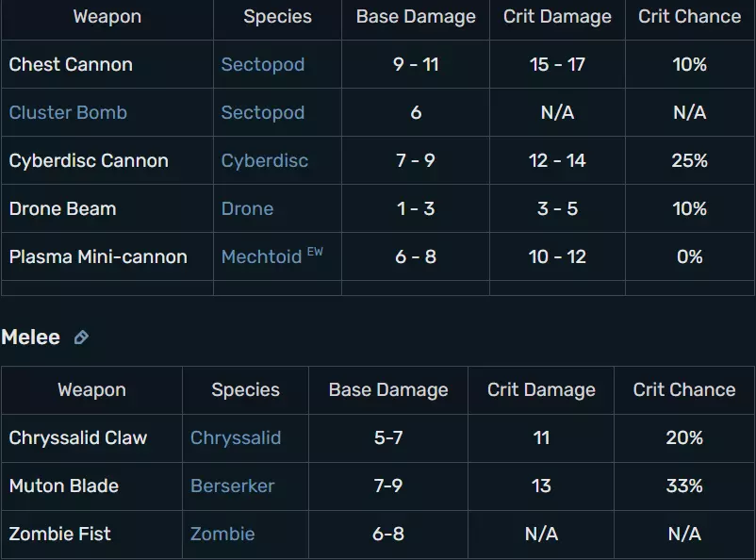756x560 pixels.
Task: Click the edit pencil icon beside Melee
Action: pyautogui.click(x=81, y=338)
